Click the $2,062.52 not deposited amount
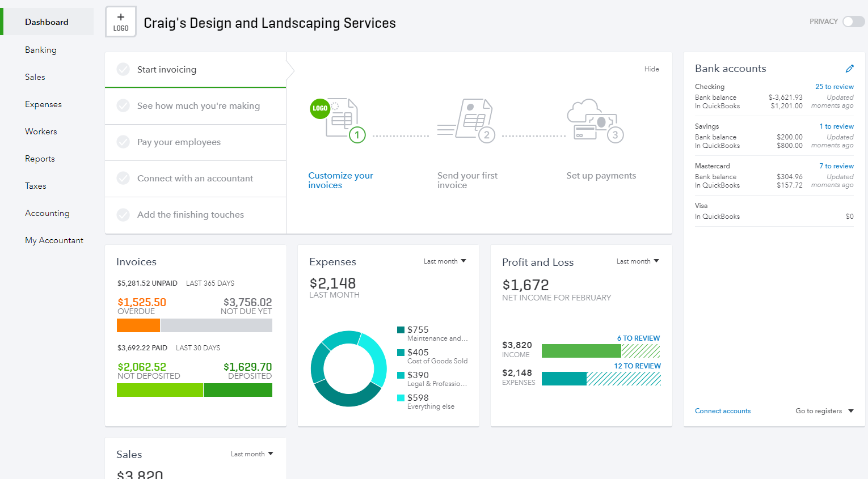Viewport: 868px width, 479px height. pyautogui.click(x=142, y=367)
